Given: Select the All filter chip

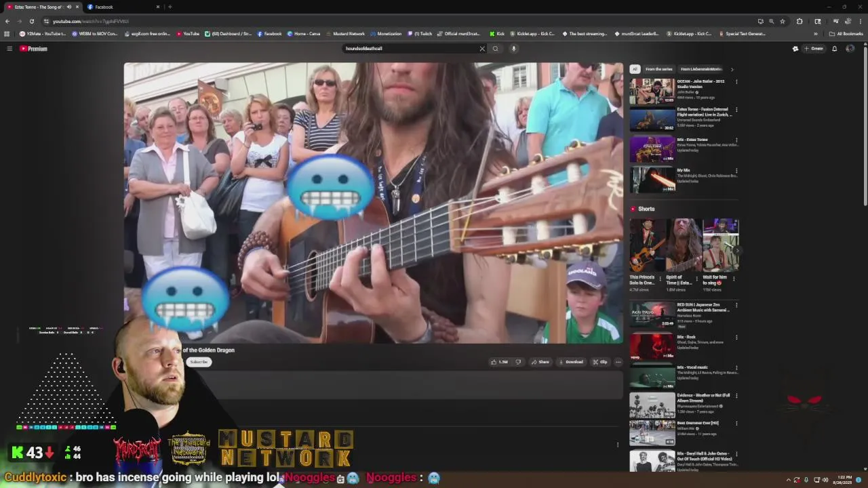Looking at the screenshot, I should [x=635, y=69].
